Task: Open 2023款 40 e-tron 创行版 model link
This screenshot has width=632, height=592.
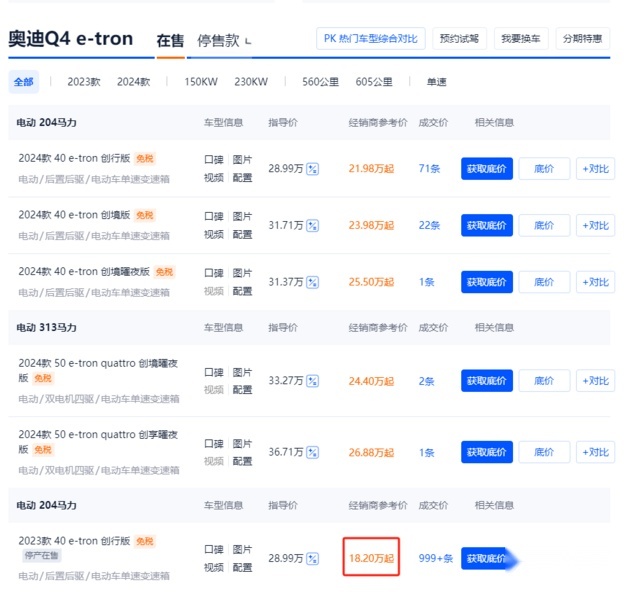Action: [74, 541]
